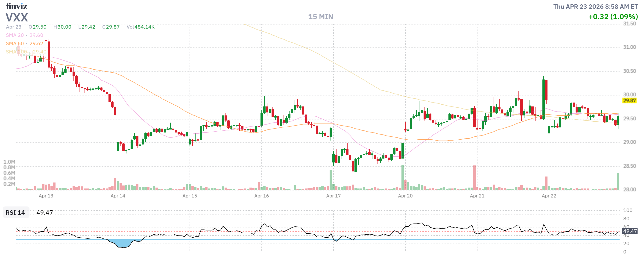Click the tall red Apr 21 volume bar

point(474,177)
